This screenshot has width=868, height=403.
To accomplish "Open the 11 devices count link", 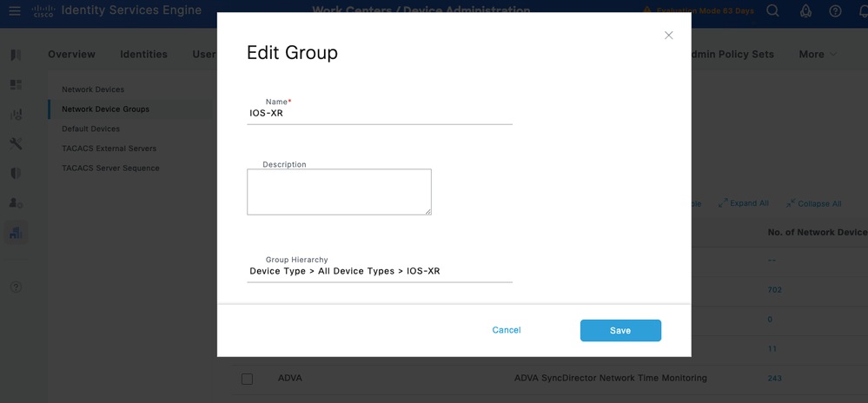I will click(x=772, y=349).
